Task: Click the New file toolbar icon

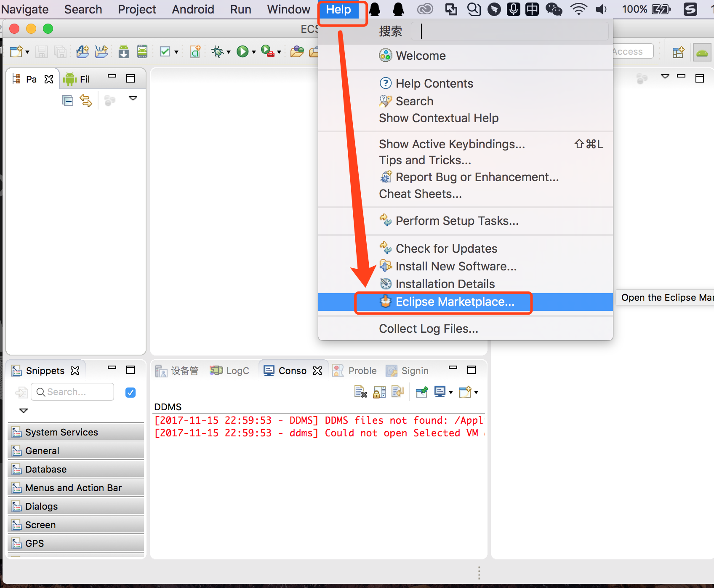Action: pyautogui.click(x=16, y=52)
